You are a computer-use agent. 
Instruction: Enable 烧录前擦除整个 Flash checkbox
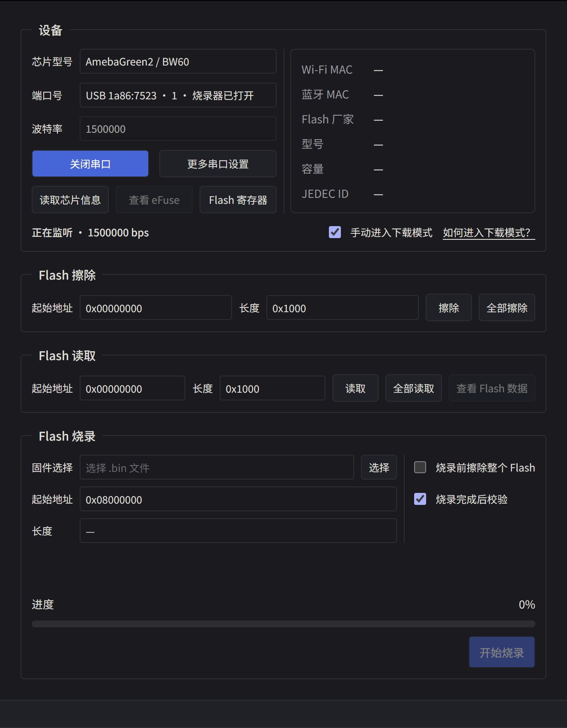click(x=420, y=467)
